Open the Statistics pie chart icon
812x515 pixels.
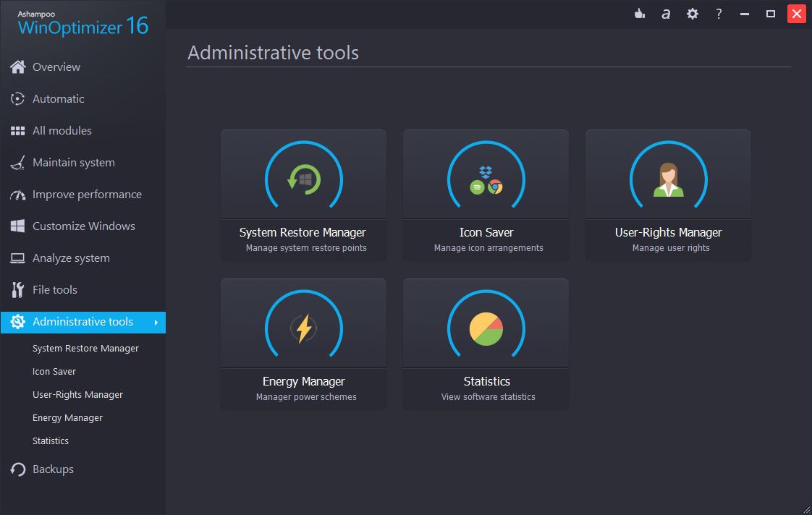(x=486, y=328)
